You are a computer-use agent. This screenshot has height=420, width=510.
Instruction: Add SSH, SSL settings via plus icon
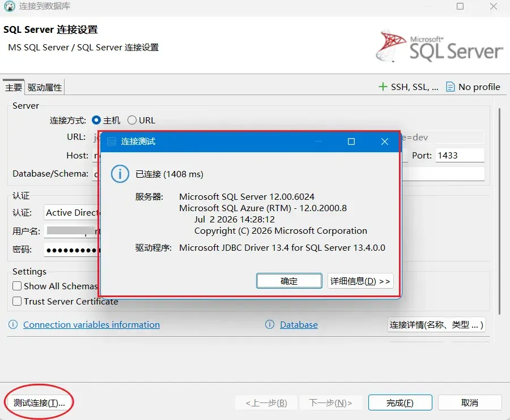pos(383,87)
